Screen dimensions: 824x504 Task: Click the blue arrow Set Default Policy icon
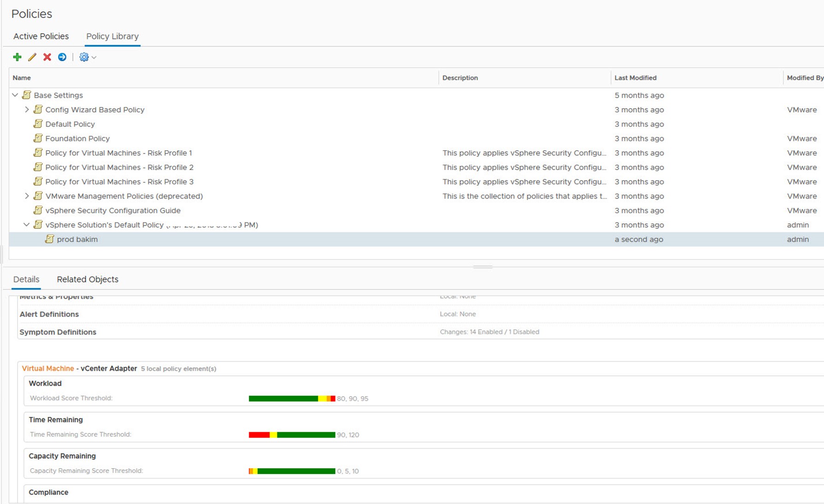(x=62, y=57)
